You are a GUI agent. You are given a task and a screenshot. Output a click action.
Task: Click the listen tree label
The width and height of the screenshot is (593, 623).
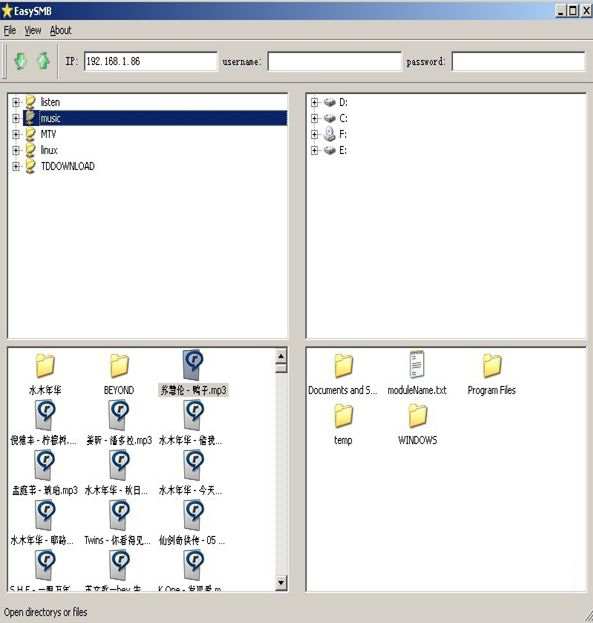(x=50, y=103)
